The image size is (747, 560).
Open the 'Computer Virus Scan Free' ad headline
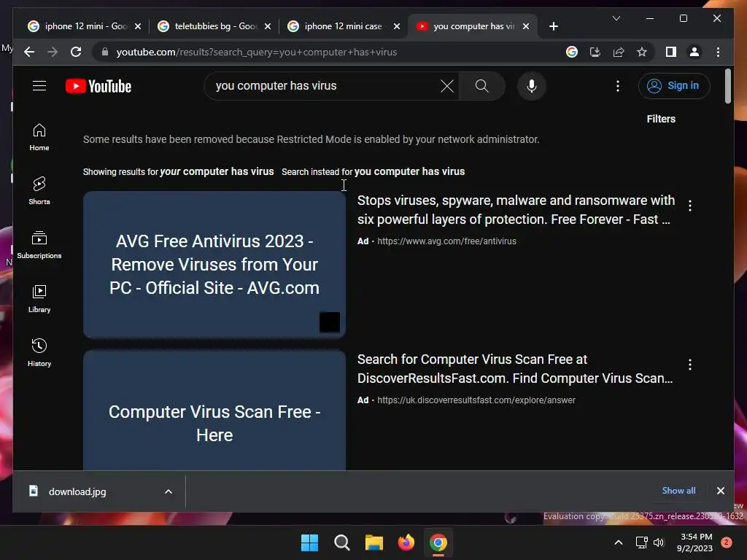pyautogui.click(x=515, y=368)
